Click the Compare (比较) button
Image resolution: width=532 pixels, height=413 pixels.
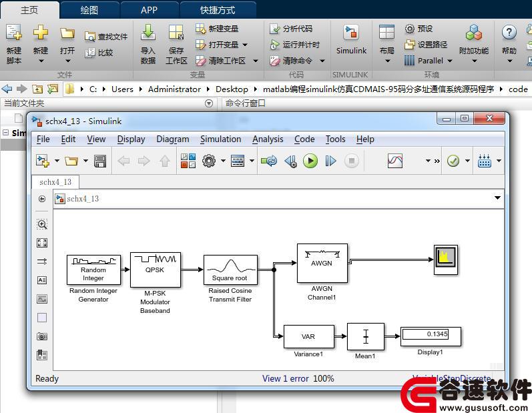tap(99, 53)
